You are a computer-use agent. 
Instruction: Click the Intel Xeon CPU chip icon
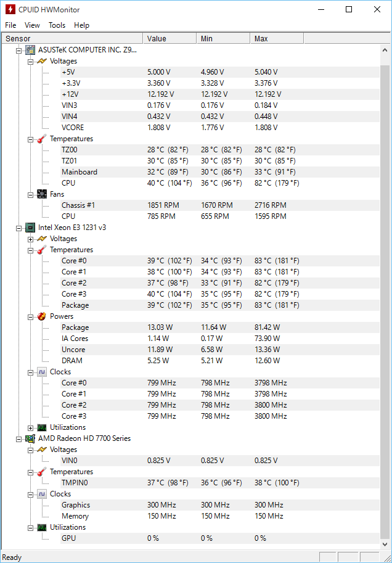[30, 228]
